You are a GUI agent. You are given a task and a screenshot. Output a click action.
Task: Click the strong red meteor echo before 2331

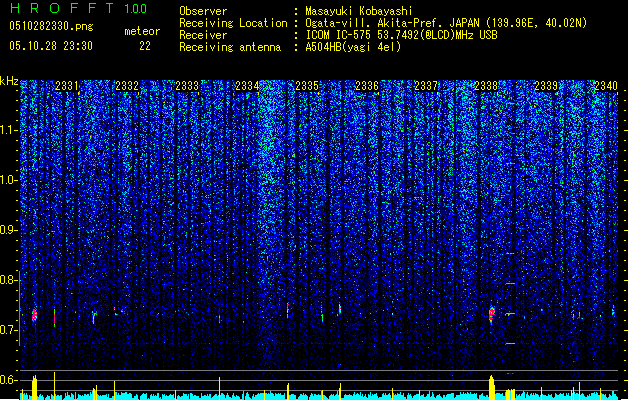click(34, 315)
